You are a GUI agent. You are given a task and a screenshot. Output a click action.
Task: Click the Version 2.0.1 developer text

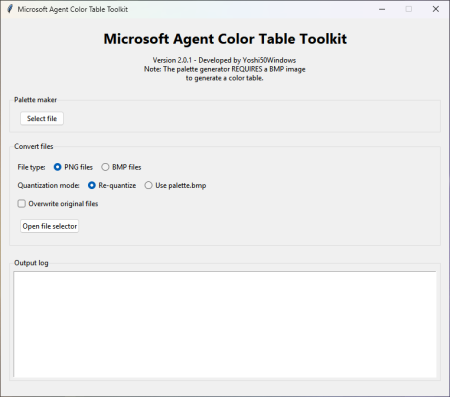pyautogui.click(x=224, y=60)
